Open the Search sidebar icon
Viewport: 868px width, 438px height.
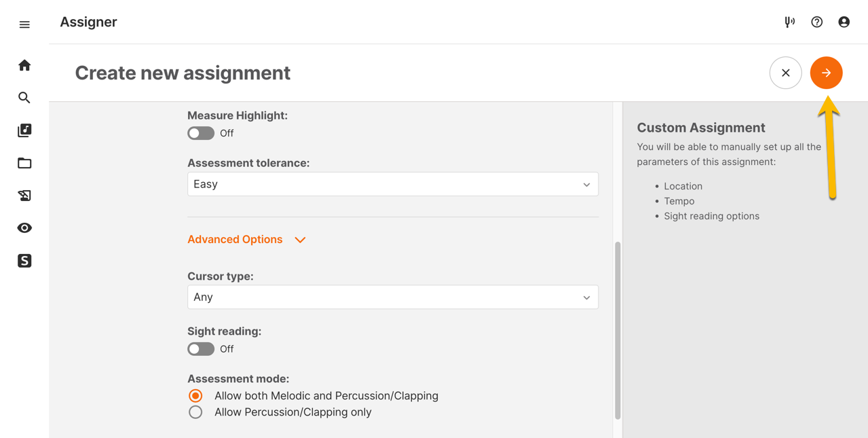tap(24, 98)
